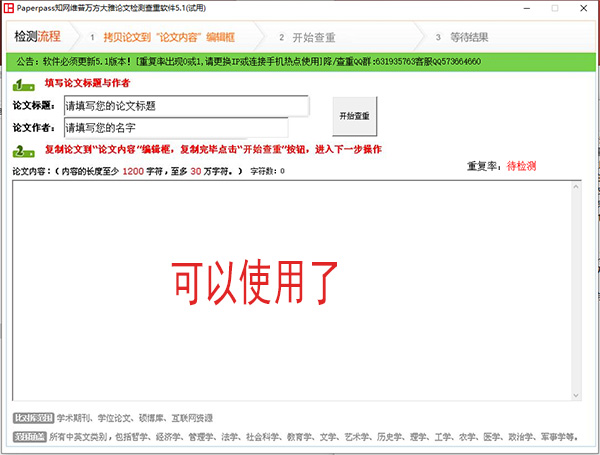Image resolution: width=600 pixels, height=455 pixels.
Task: Close the Paperpass window
Action: coord(584,8)
